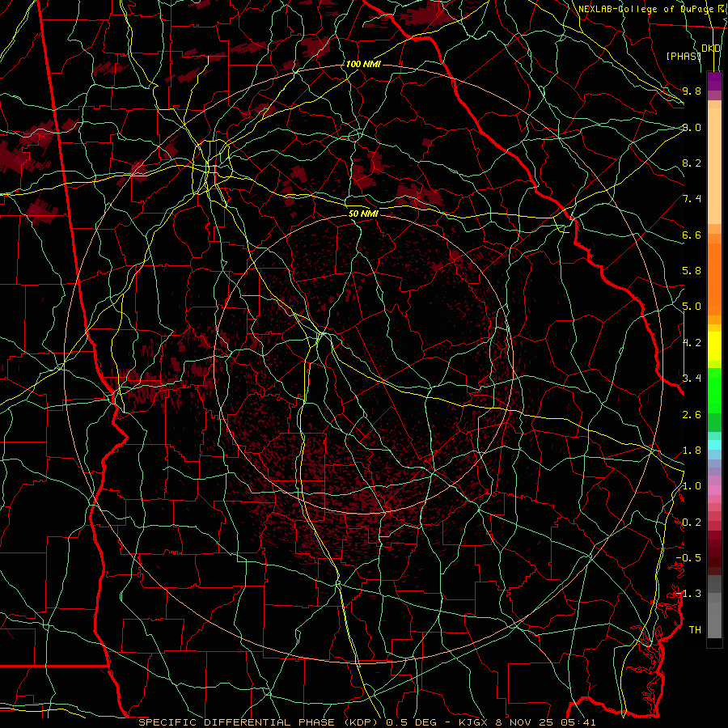Pick the dark maroon band of the color bar
Image resolution: width=728 pixels, height=728 pixels.
[714, 552]
